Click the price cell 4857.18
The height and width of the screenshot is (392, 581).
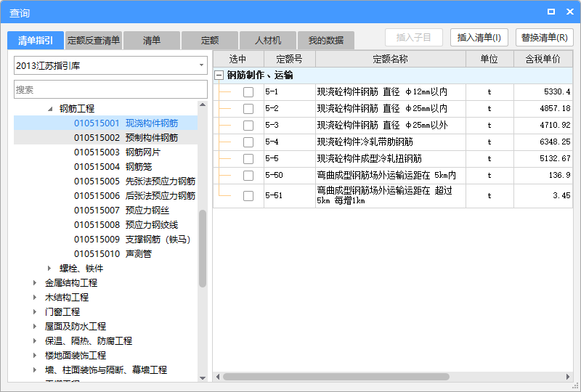543,109
